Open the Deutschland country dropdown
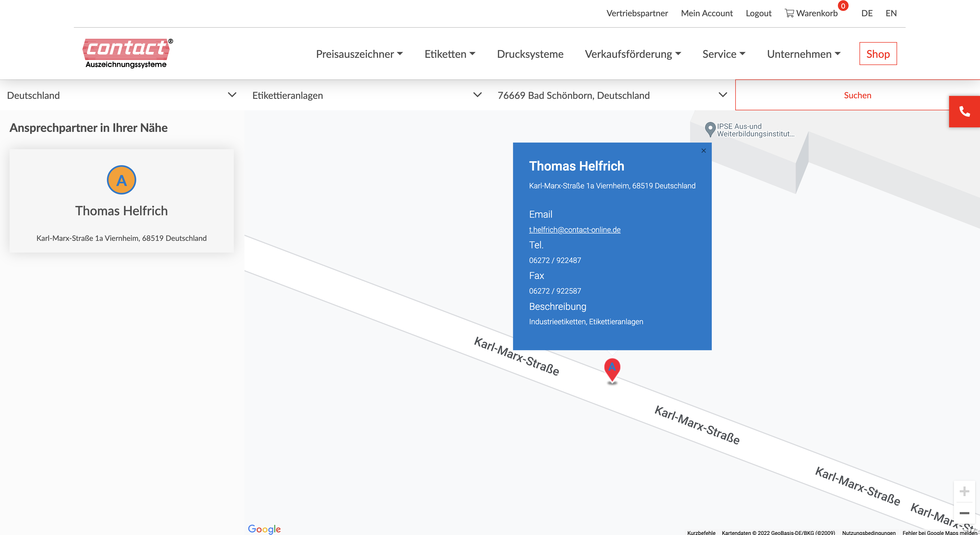 tap(122, 95)
